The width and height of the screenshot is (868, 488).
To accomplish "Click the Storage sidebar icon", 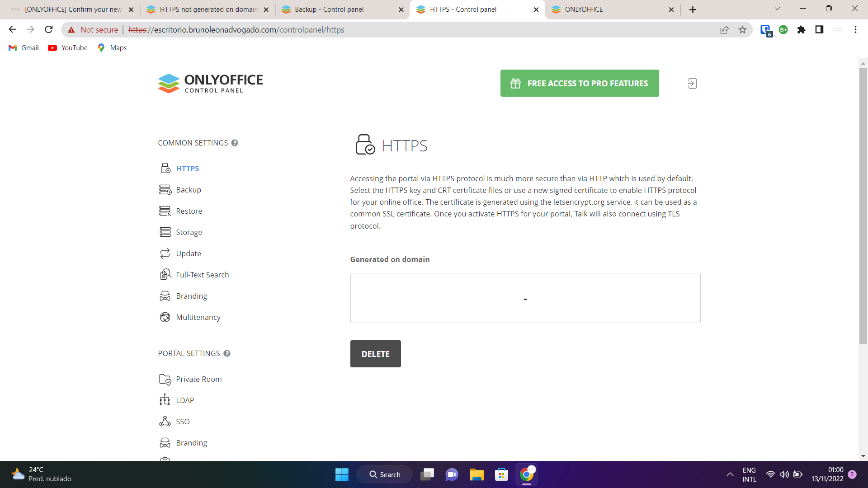I will [x=165, y=232].
